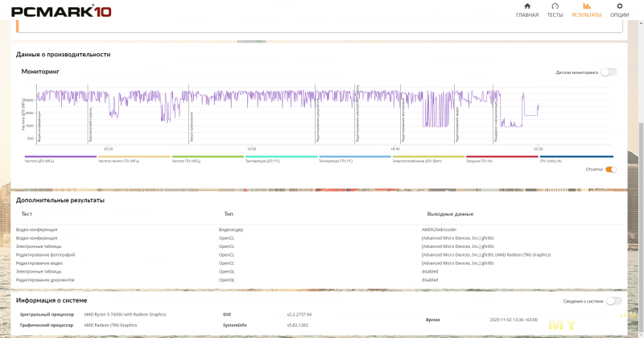
Task: Click the green Частота ГПУ legend entry
Action: tap(208, 159)
